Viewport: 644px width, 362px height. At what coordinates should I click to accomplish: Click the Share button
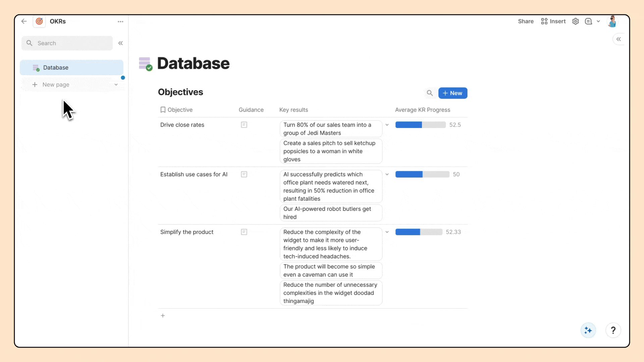tap(526, 21)
